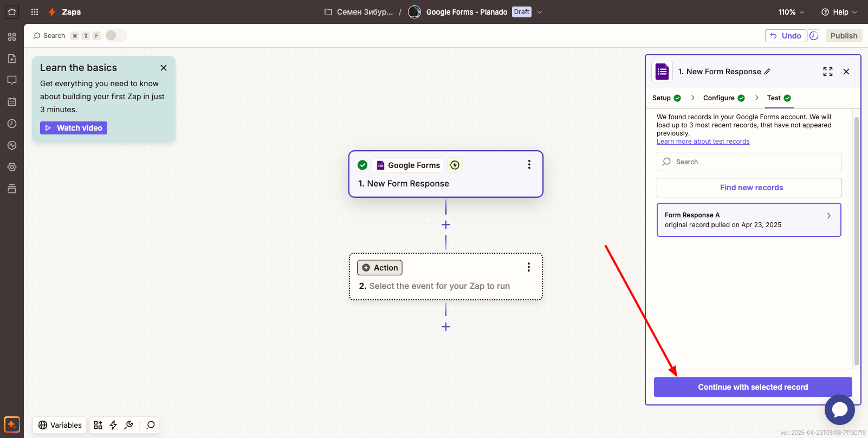
Task: Open the status pulse icon in sidebar
Action: tap(12, 145)
